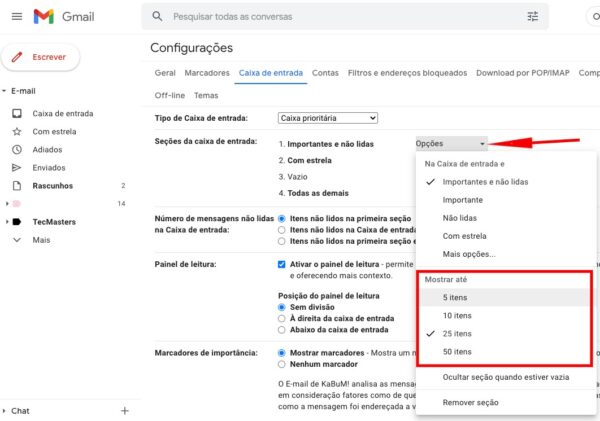This screenshot has width=600, height=421.
Task: Open Tipo de Caixa de entrada dropdown
Action: [x=327, y=118]
